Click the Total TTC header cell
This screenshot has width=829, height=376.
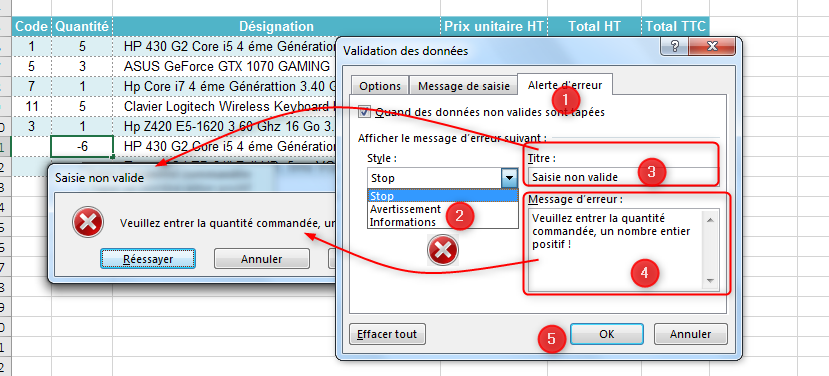[x=675, y=26]
